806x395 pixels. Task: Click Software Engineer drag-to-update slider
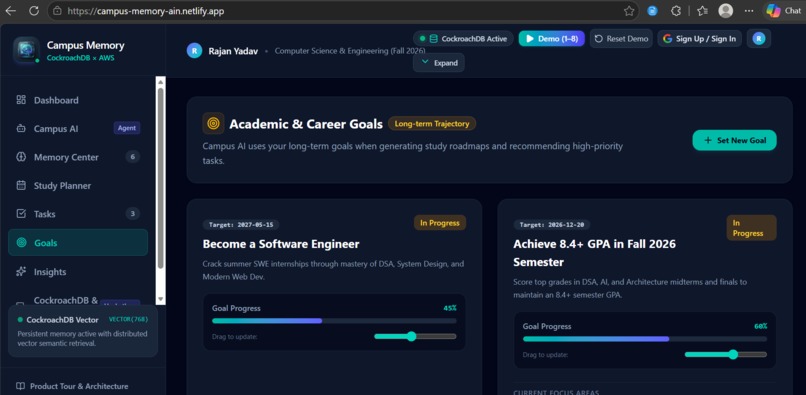[415, 336]
